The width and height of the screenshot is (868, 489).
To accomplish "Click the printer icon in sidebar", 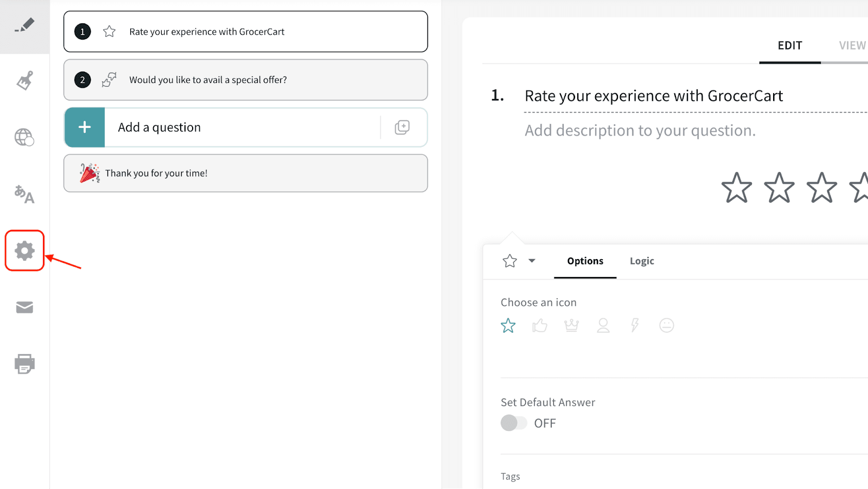I will [24, 364].
